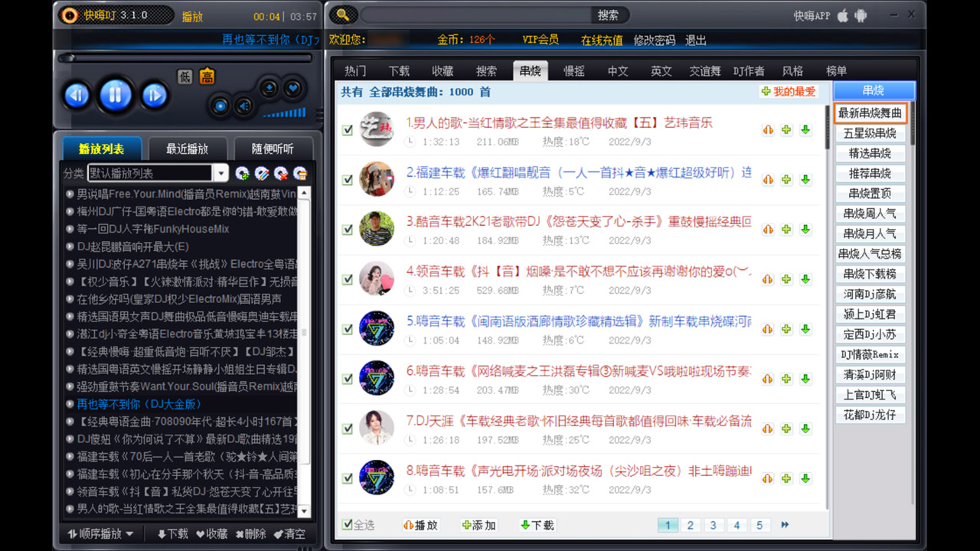Rename the playlist using the pencil disc icon
This screenshot has height=551, width=980.
pos(261,174)
